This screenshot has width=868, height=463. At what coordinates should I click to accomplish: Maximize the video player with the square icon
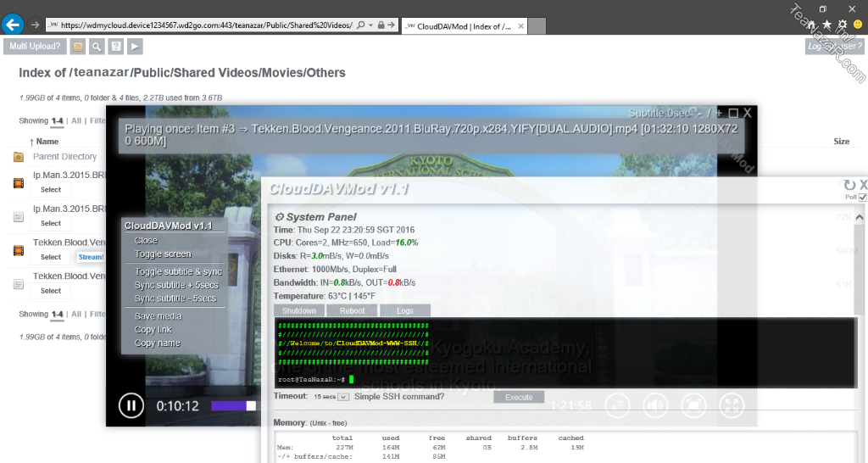pyautogui.click(x=733, y=113)
